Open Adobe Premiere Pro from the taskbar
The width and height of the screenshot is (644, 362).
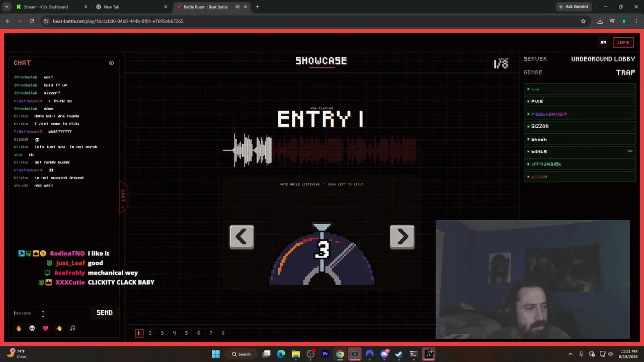(x=326, y=354)
